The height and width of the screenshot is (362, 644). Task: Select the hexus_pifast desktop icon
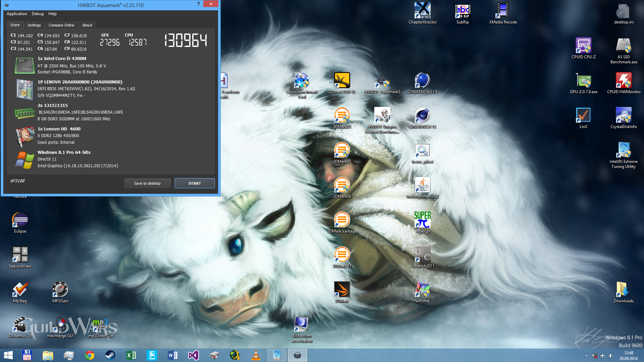[422, 153]
